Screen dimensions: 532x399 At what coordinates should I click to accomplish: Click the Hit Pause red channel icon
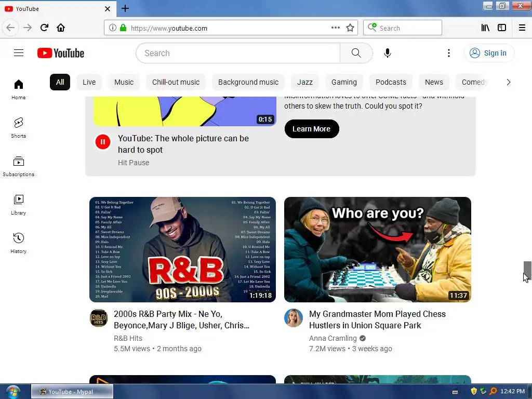click(x=103, y=142)
